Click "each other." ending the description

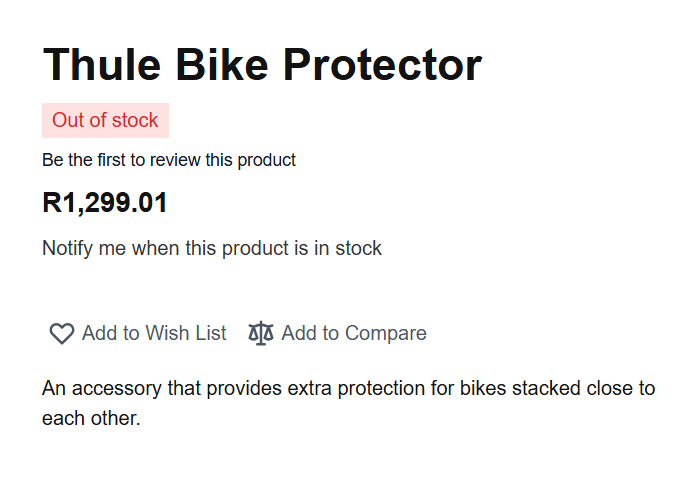(x=91, y=418)
